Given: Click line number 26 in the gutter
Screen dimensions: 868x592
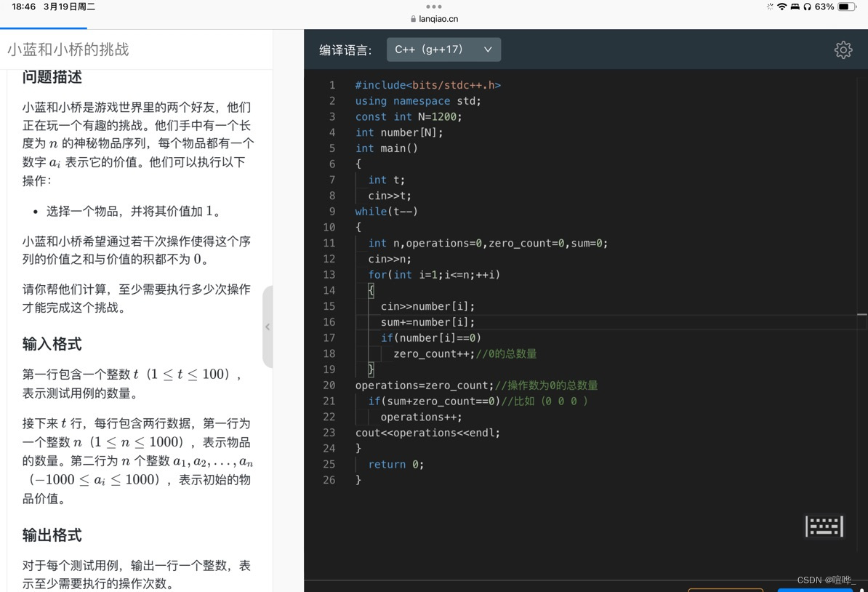Looking at the screenshot, I should [x=329, y=479].
